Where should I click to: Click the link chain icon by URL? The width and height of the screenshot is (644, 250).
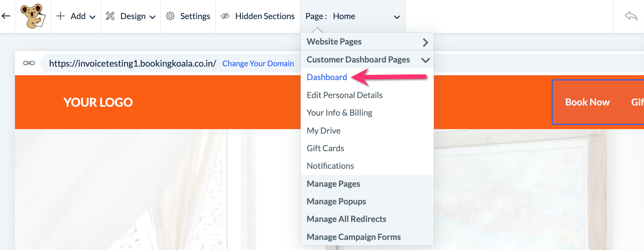29,63
